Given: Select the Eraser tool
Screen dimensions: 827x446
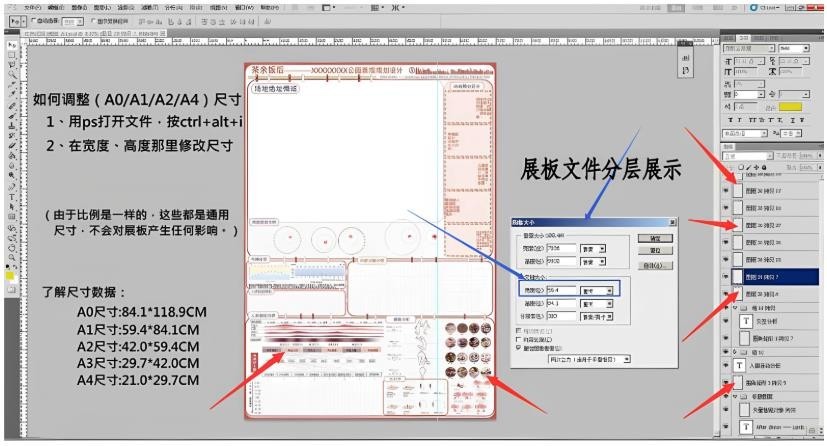Looking at the screenshot, I should [x=12, y=146].
